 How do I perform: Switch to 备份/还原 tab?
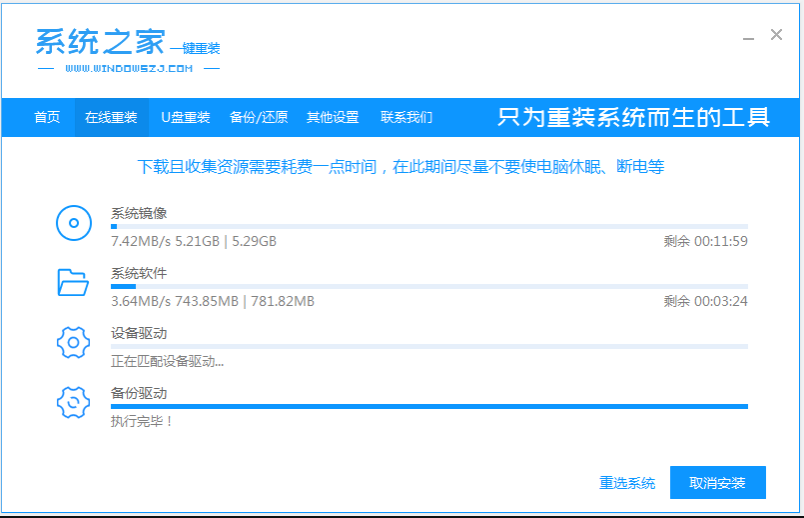click(258, 117)
